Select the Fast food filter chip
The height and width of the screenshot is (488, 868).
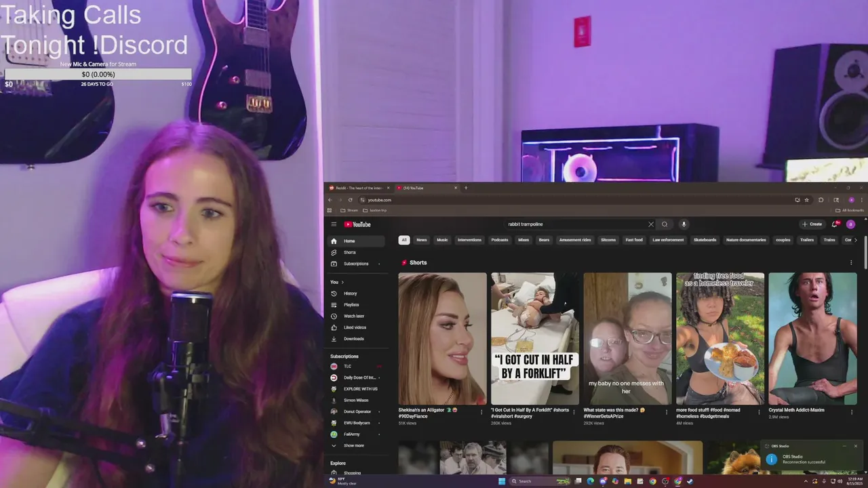click(x=634, y=240)
